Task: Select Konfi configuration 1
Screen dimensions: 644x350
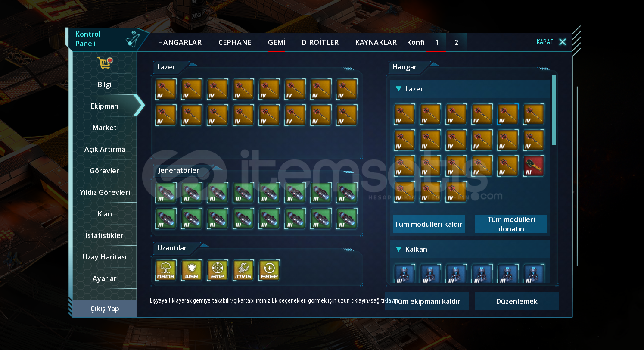Action: pyautogui.click(x=436, y=42)
